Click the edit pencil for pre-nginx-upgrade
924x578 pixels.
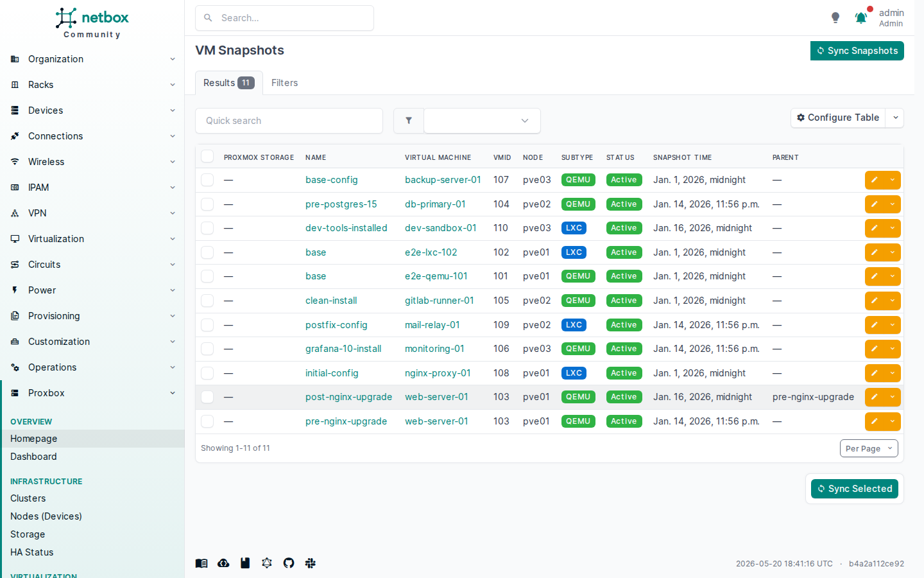874,421
